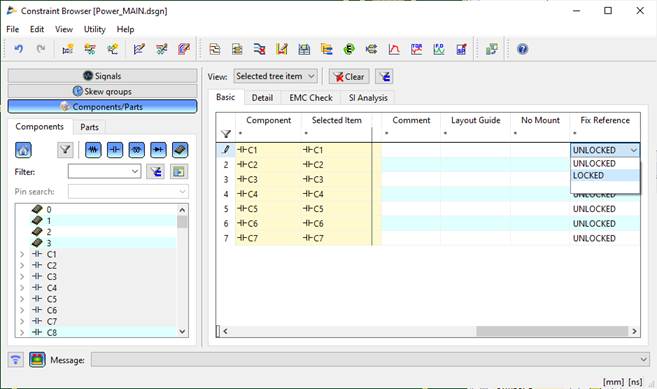This screenshot has height=389, width=657.
Task: Open the FD waveform graph toolbar icon
Action: coord(439,49)
